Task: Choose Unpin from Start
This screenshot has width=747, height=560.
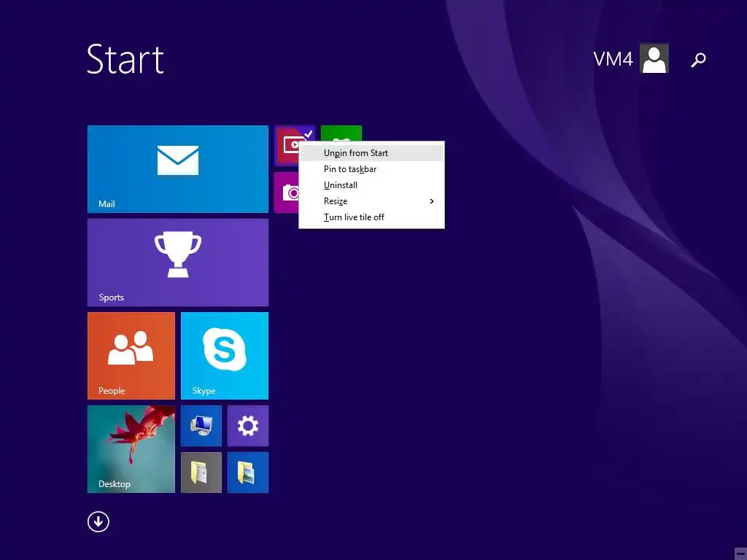Action: click(371, 153)
